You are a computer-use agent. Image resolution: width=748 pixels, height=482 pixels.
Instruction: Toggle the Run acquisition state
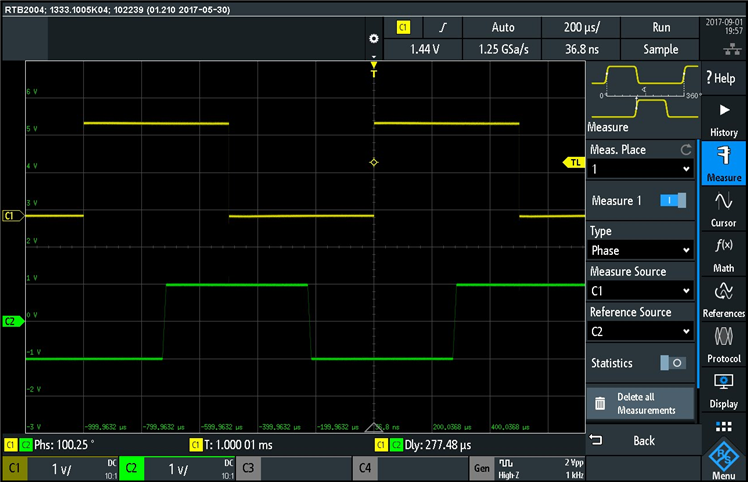(x=661, y=28)
